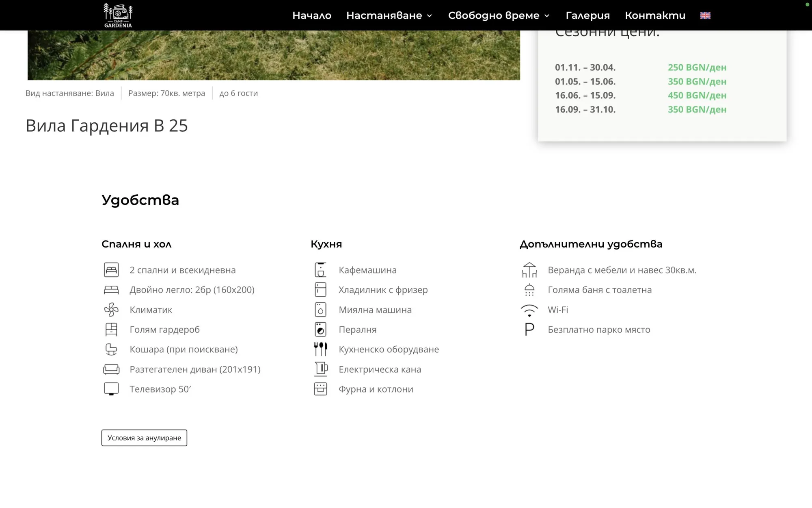Click the 450 BGN/ден price
This screenshot has height=508, width=812.
[697, 95]
